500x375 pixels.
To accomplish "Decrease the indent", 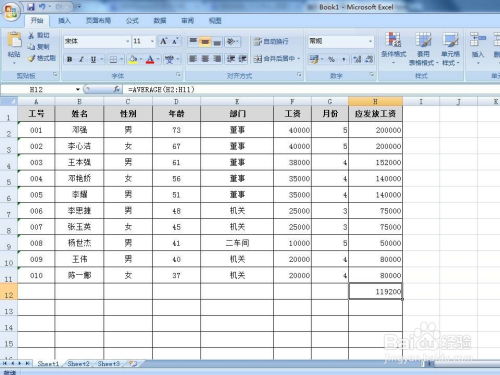I will point(231,59).
